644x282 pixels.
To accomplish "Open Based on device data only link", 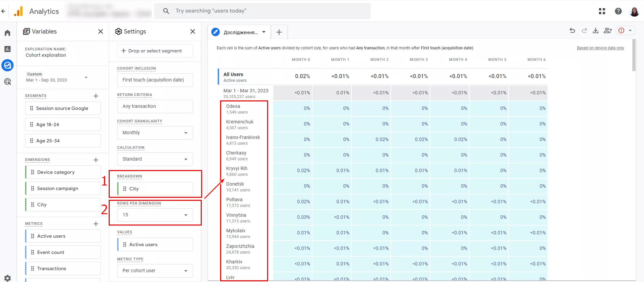I will pos(600,48).
